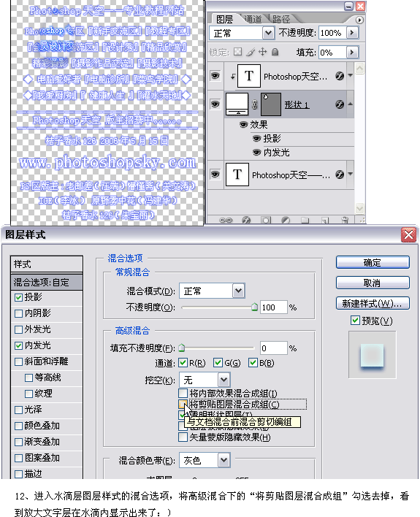Screen dimensions: 420x517
Task: Toggle the 预览 preview checkbox
Action: point(355,320)
